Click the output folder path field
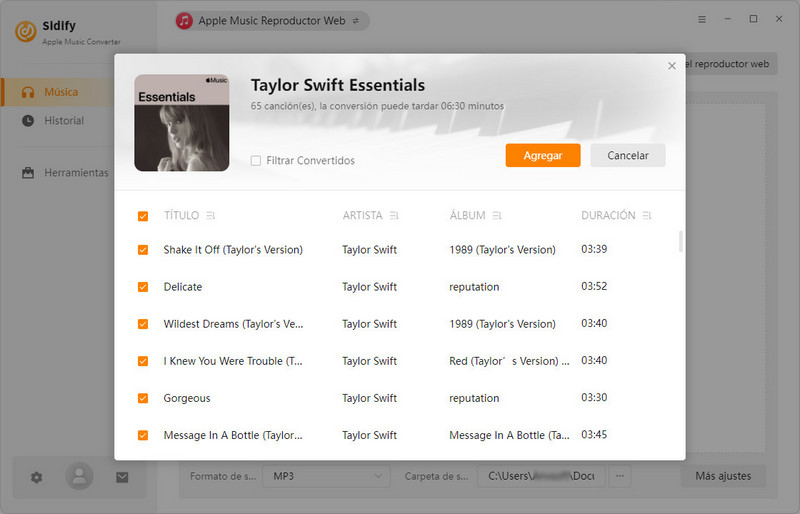 click(x=541, y=476)
